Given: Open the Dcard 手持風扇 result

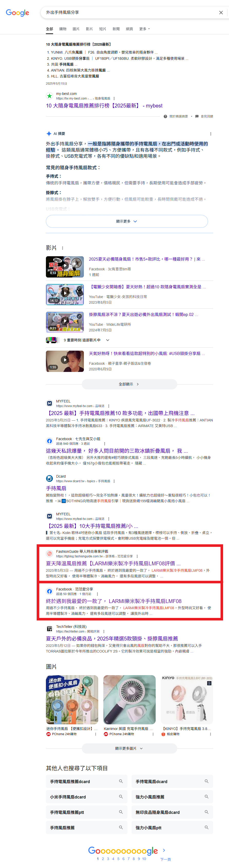Looking at the screenshot, I should pyautogui.click(x=56, y=488).
